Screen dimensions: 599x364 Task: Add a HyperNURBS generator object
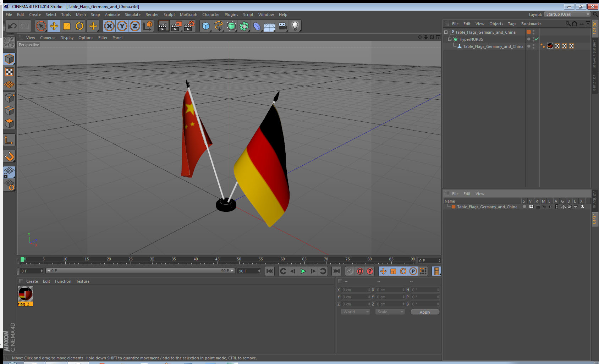(x=231, y=26)
